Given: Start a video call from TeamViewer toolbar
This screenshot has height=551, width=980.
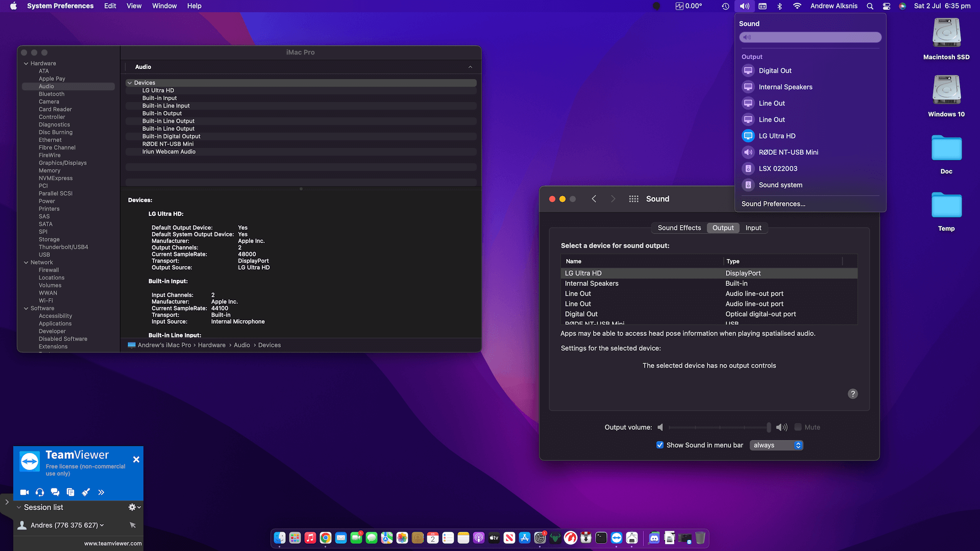Looking at the screenshot, I should 24,492.
